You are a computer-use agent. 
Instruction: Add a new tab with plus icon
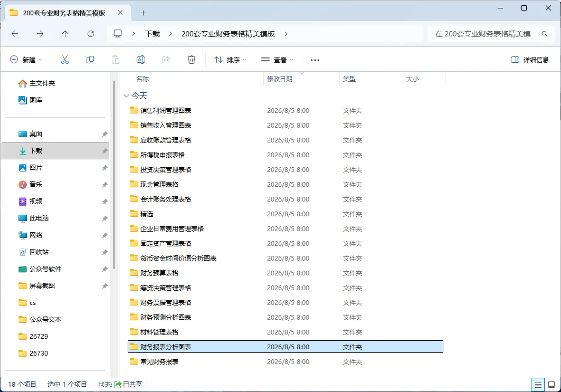[x=143, y=13]
